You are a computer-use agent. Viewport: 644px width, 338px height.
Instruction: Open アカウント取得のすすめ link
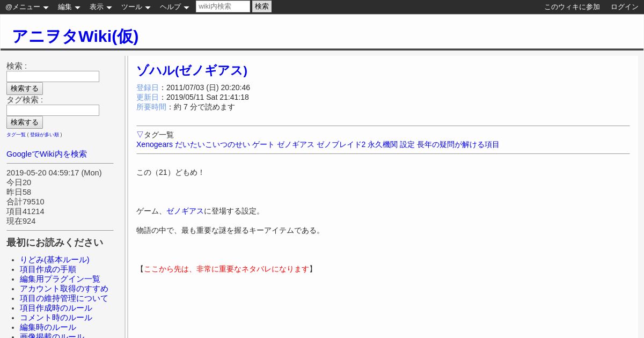tap(64, 289)
